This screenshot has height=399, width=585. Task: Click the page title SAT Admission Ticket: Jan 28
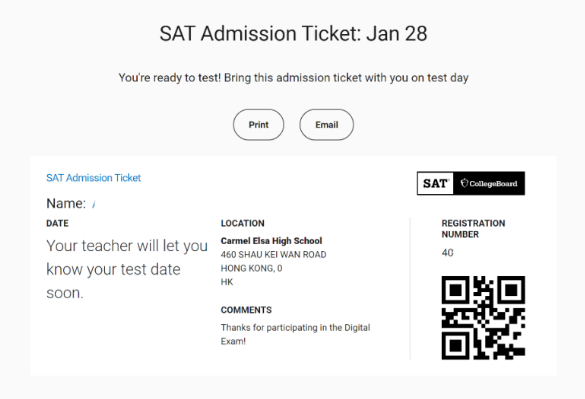tap(293, 34)
